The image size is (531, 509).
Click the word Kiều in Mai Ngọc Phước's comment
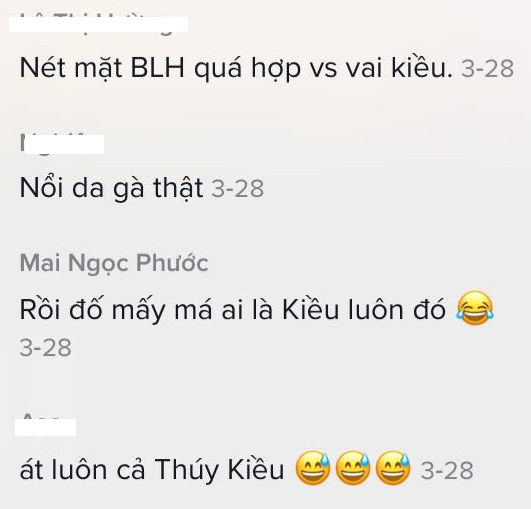(x=311, y=310)
